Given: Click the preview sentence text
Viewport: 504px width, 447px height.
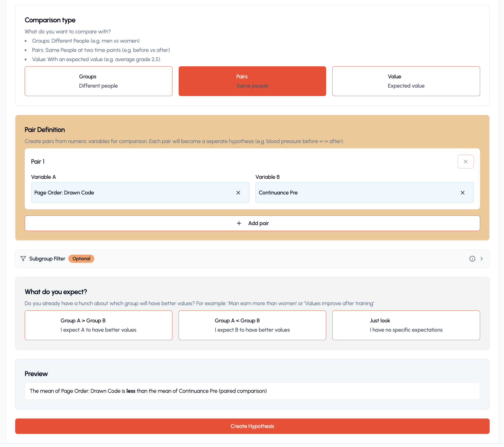Looking at the screenshot, I should point(148,391).
